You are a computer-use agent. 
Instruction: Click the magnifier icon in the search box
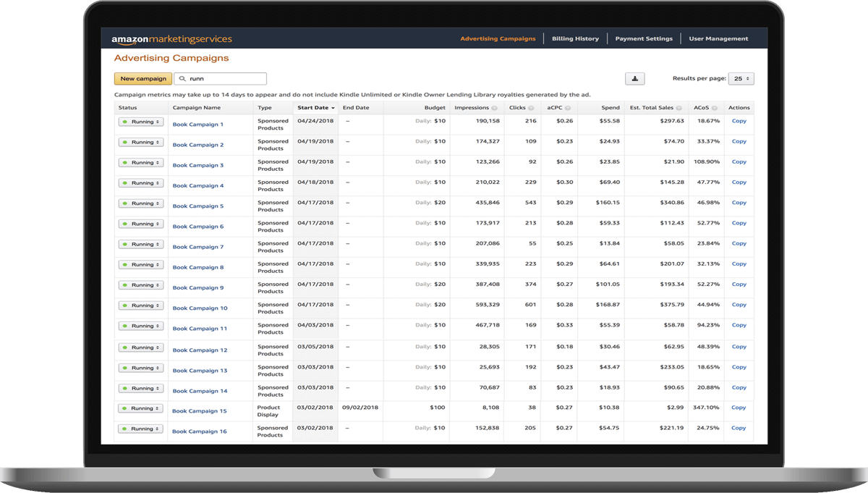pyautogui.click(x=184, y=78)
